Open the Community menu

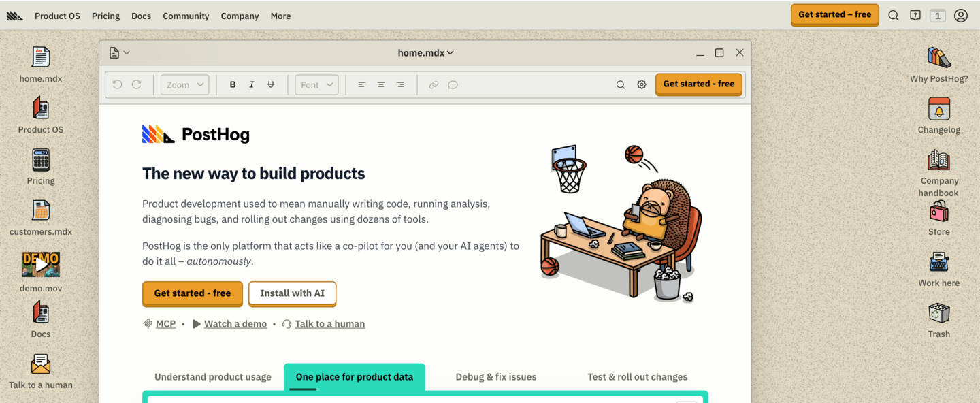click(186, 16)
